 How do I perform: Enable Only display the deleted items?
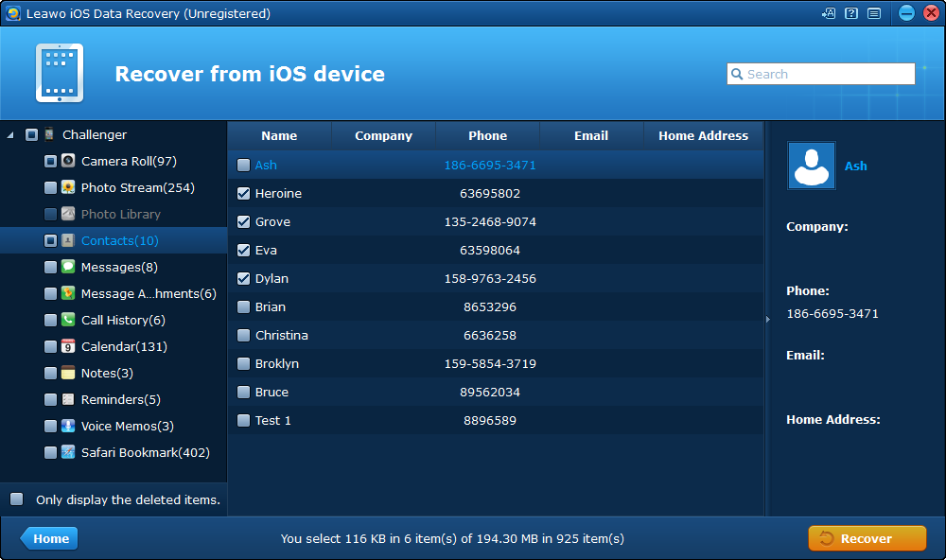click(17, 499)
